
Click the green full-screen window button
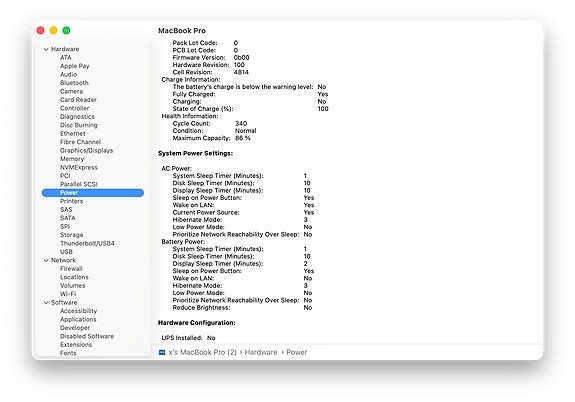66,30
